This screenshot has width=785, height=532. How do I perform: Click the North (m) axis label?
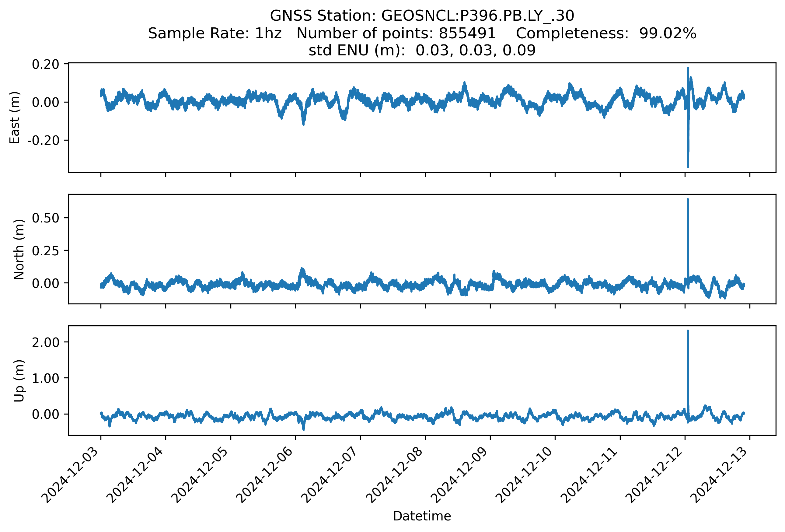tap(19, 249)
